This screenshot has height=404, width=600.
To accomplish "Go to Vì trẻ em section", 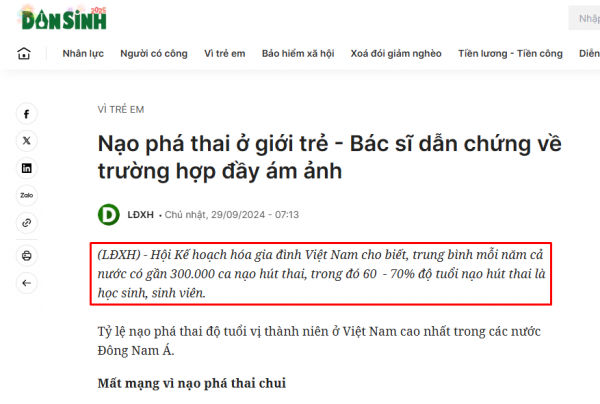I will click(x=225, y=54).
